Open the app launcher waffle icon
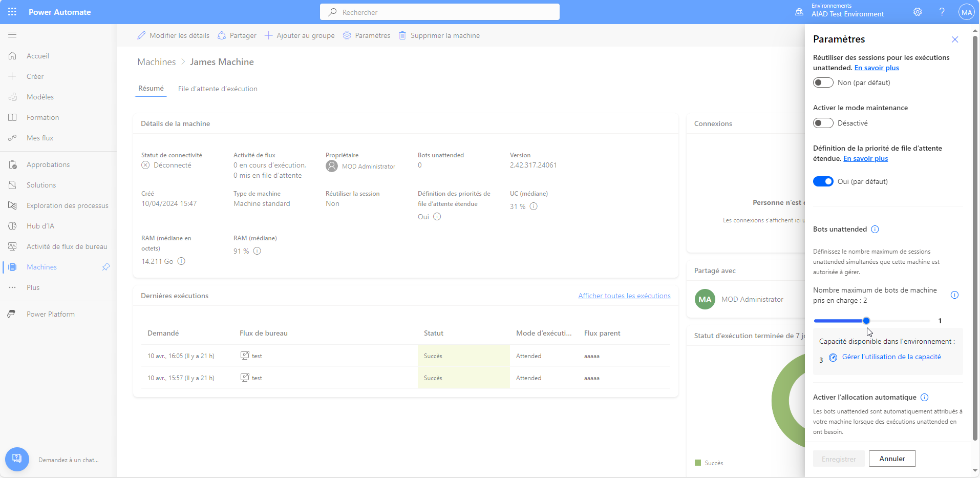This screenshot has height=478, width=980. 12,12
